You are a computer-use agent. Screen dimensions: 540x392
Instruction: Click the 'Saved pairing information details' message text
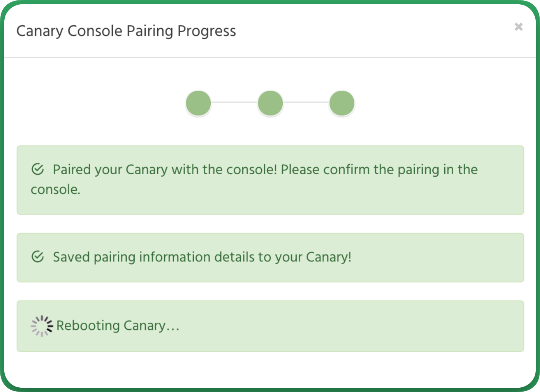point(202,257)
